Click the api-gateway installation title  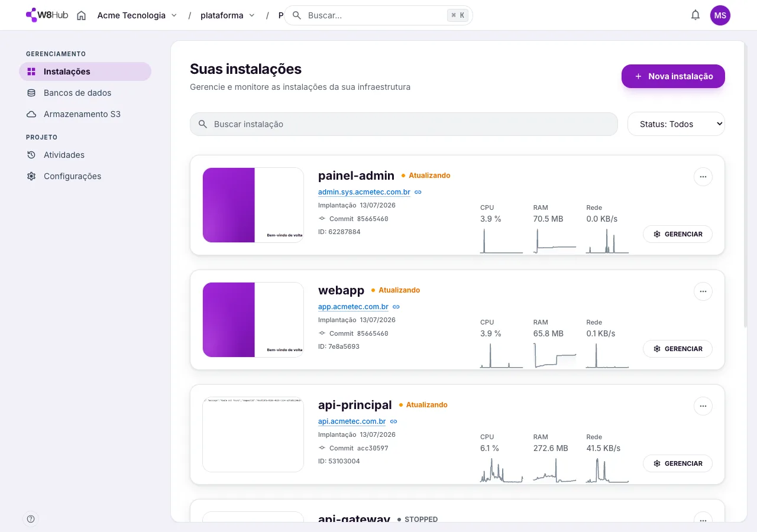pyautogui.click(x=354, y=518)
